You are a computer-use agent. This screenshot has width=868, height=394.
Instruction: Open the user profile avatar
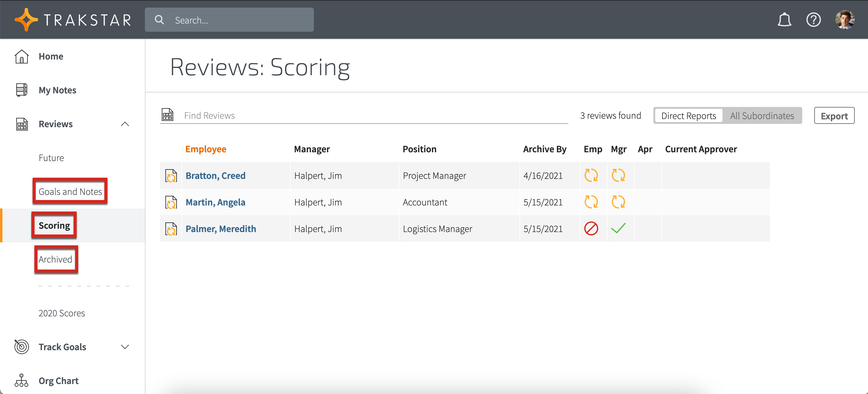844,20
